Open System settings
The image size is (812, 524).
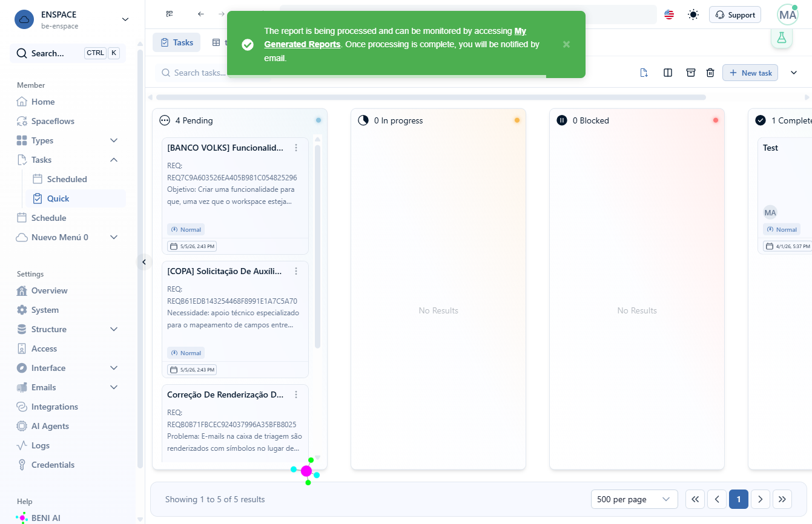pyautogui.click(x=45, y=310)
